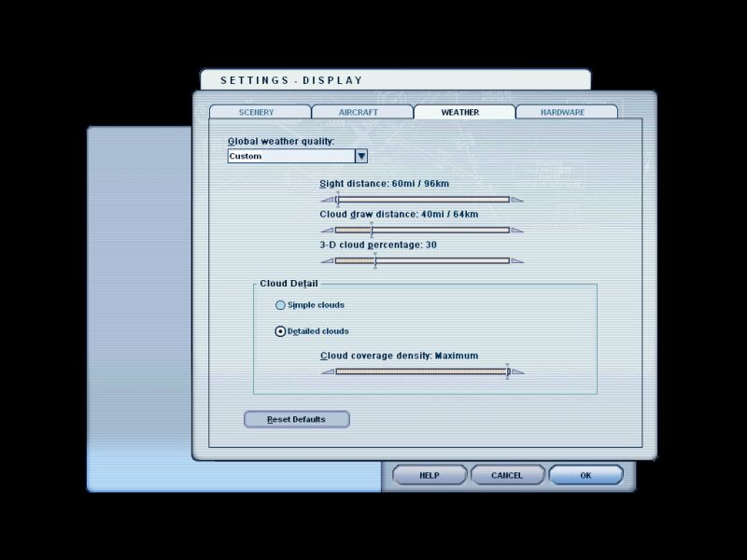This screenshot has height=560, width=747.
Task: Open Help for display settings
Action: point(429,475)
